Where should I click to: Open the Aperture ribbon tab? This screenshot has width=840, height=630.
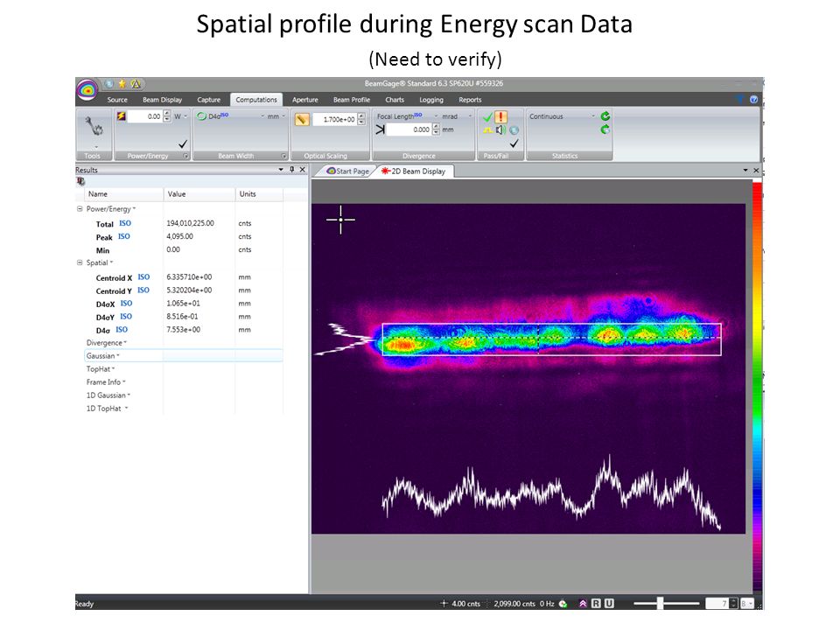304,100
